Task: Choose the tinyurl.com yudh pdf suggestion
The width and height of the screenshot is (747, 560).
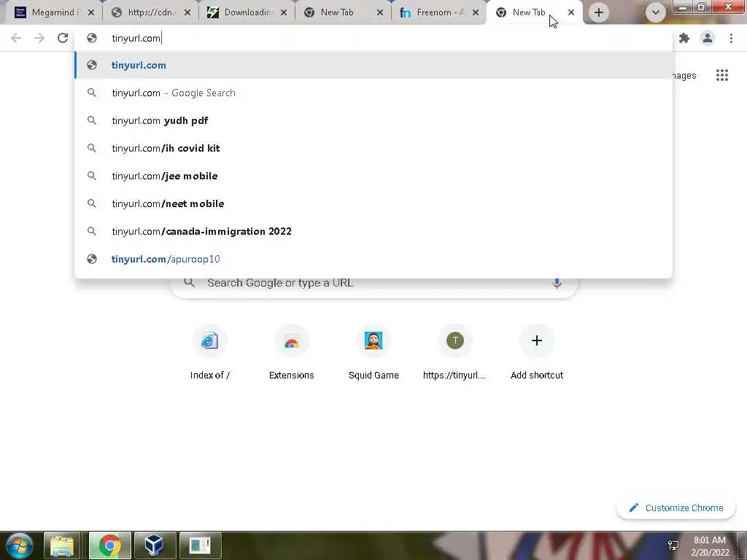Action: (x=373, y=120)
